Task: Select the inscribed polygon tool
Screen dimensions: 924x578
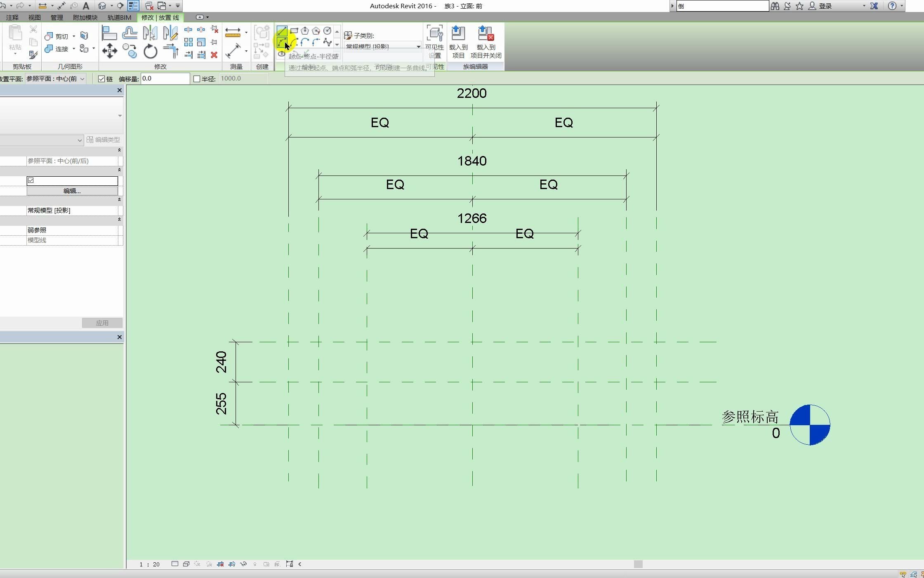Action: pyautogui.click(x=305, y=30)
